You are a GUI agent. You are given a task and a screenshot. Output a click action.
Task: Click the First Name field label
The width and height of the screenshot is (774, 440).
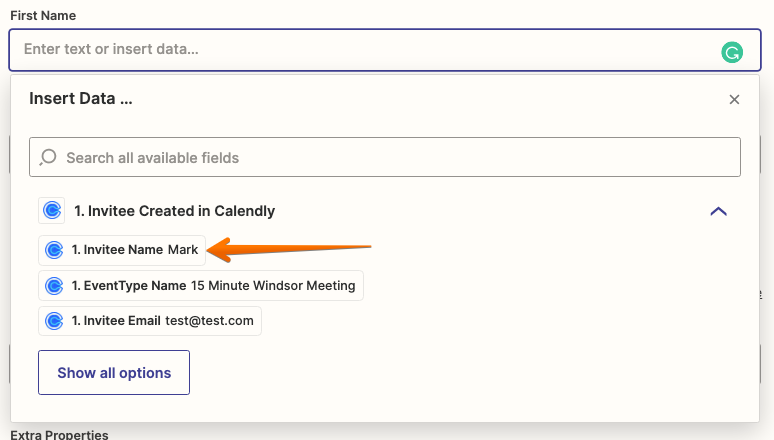[43, 15]
